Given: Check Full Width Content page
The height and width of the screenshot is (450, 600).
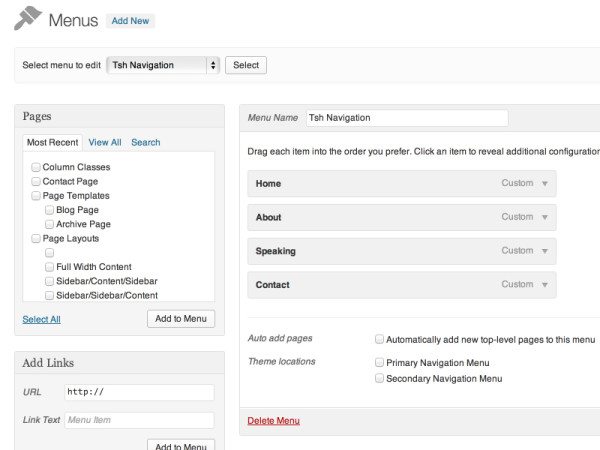Looking at the screenshot, I should coord(49,267).
